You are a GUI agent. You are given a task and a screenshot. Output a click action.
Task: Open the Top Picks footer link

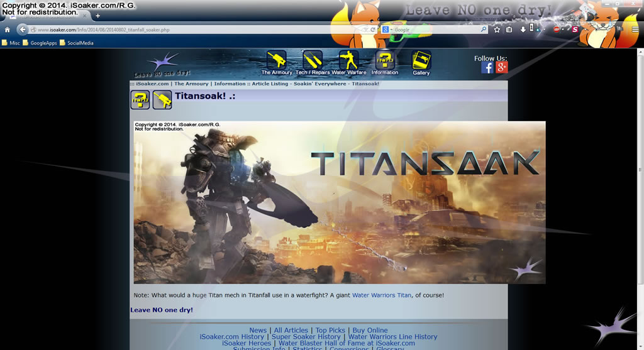(x=330, y=330)
